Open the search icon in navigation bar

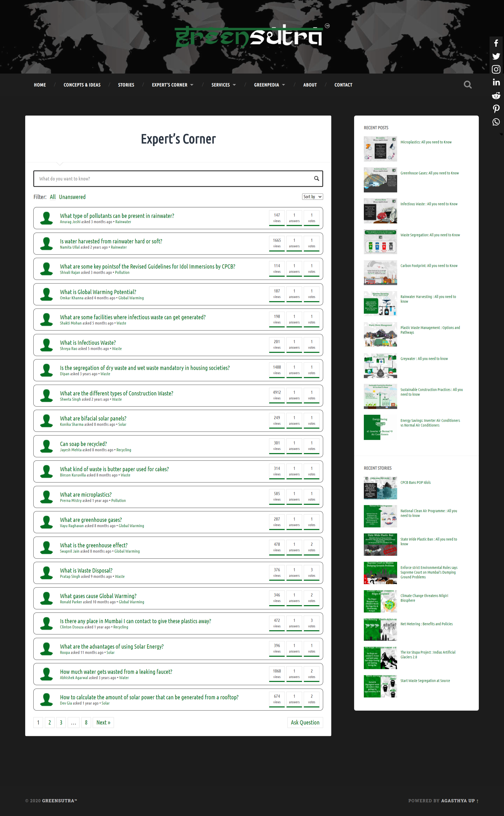pos(467,85)
